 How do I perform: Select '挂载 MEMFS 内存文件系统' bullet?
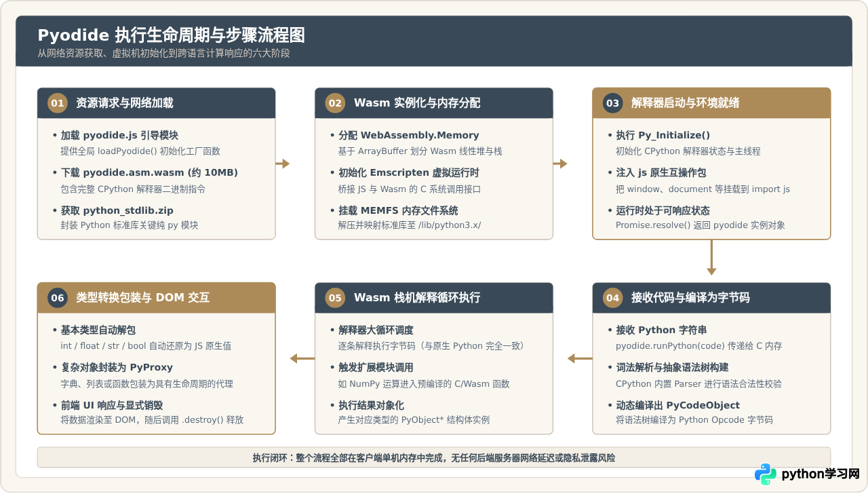point(394,210)
